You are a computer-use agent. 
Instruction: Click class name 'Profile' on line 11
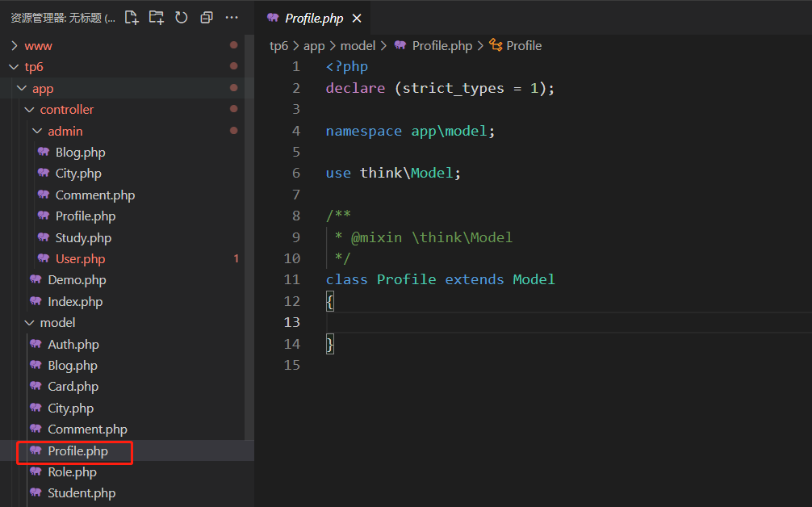pyautogui.click(x=406, y=279)
